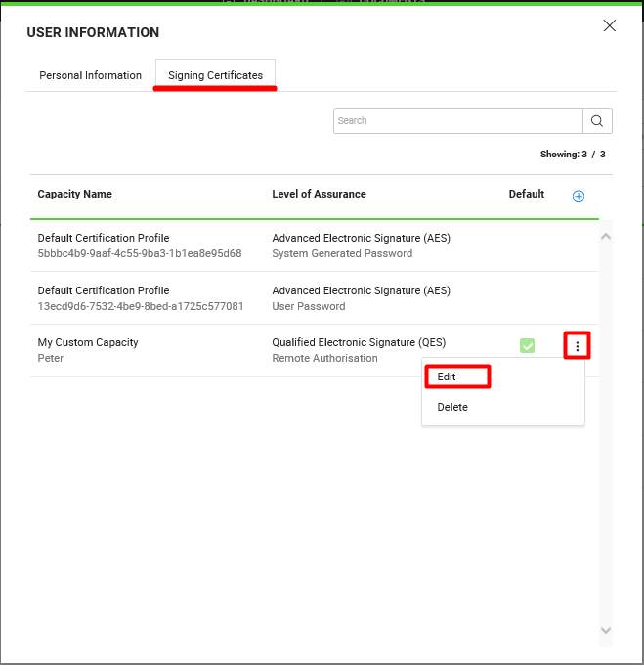Open three-dot menu for My Custom Capacity

point(578,346)
